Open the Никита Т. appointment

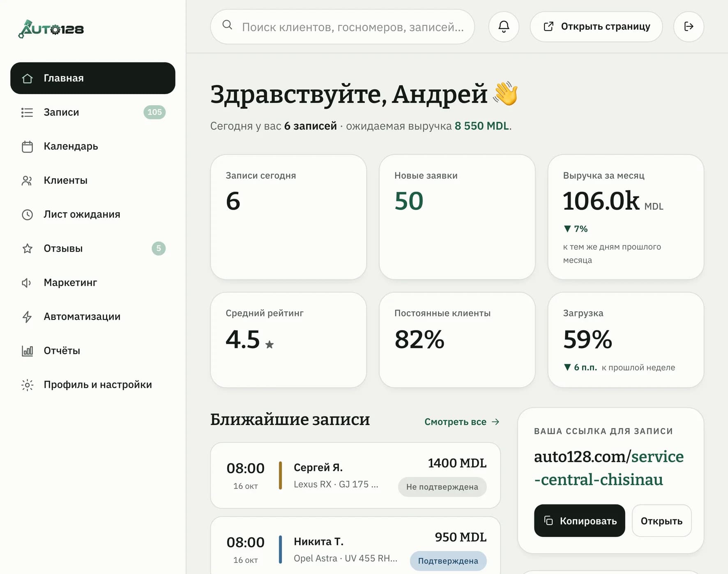[355, 546]
